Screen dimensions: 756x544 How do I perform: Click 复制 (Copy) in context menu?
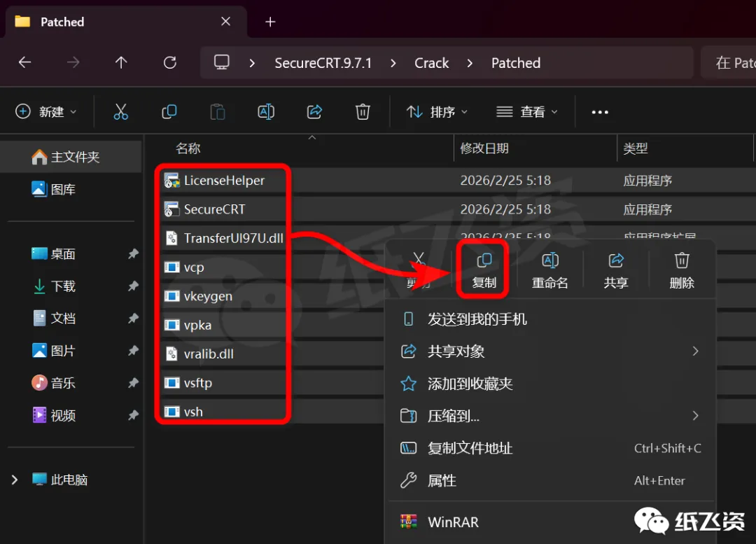click(x=484, y=270)
